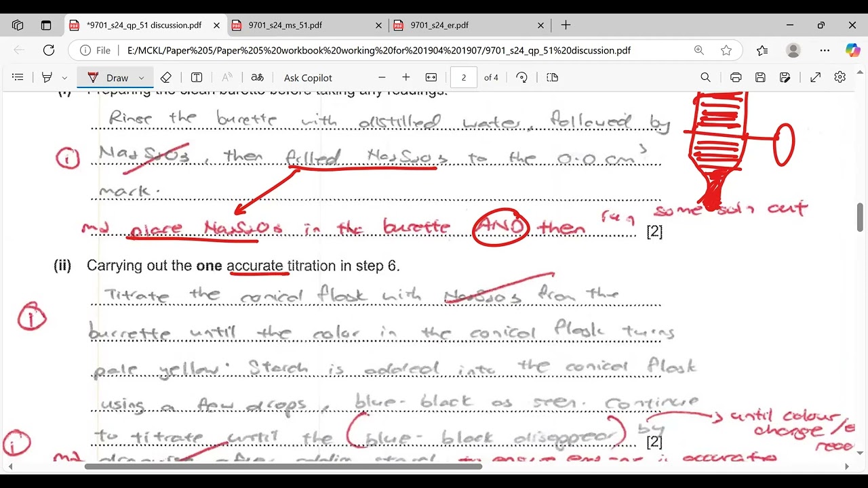The width and height of the screenshot is (868, 488).
Task: Close the 9701_s24_ms_51.pdf tab
Action: pyautogui.click(x=379, y=25)
